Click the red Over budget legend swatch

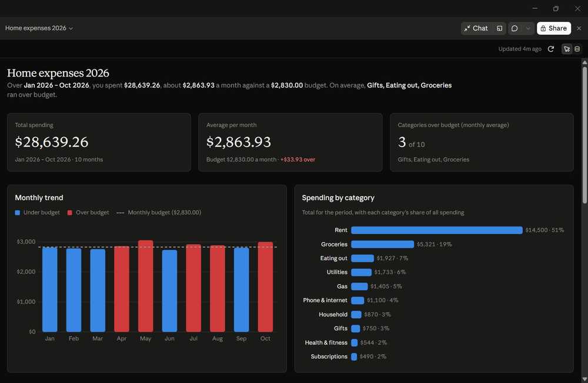(x=70, y=213)
